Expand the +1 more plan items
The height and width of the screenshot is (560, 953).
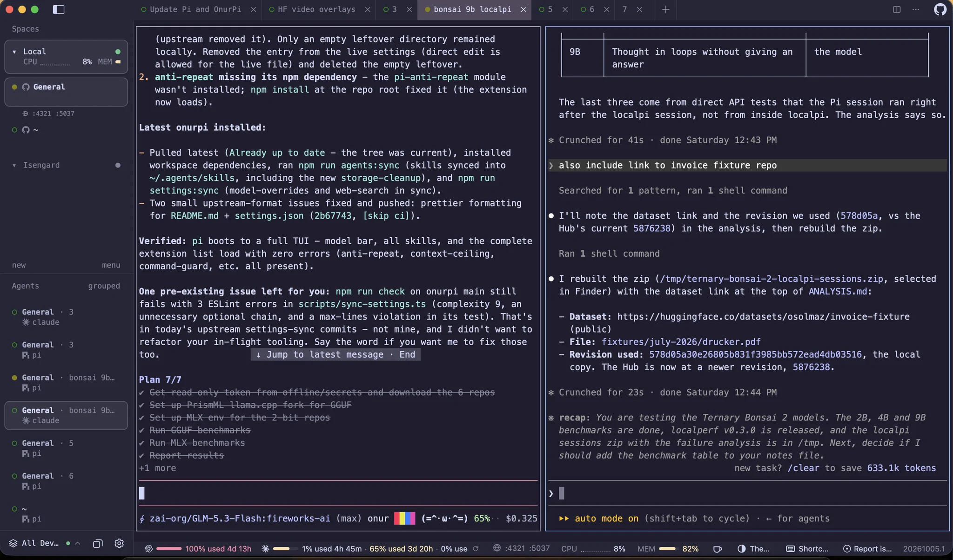(x=157, y=468)
